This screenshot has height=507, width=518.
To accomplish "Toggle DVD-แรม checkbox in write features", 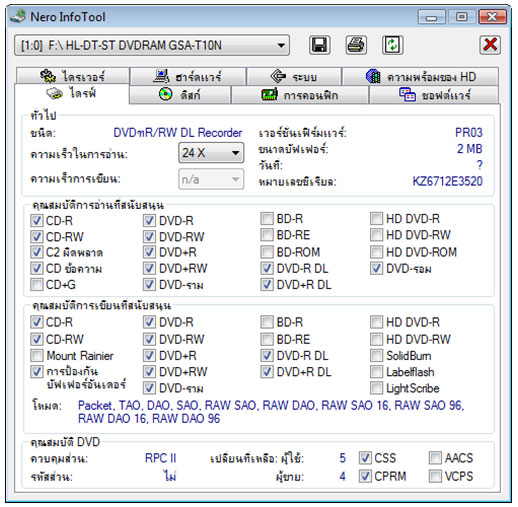I will pos(149,388).
